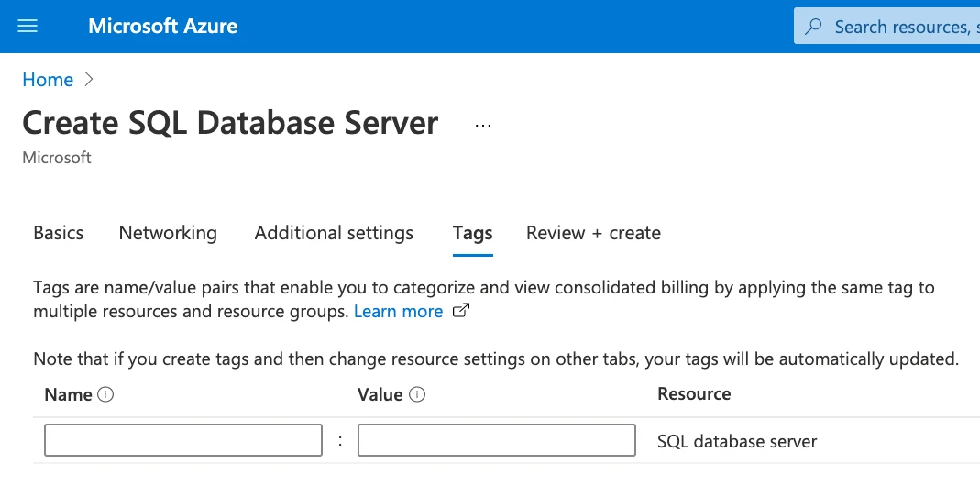Focus the tag Name input field

tap(183, 440)
